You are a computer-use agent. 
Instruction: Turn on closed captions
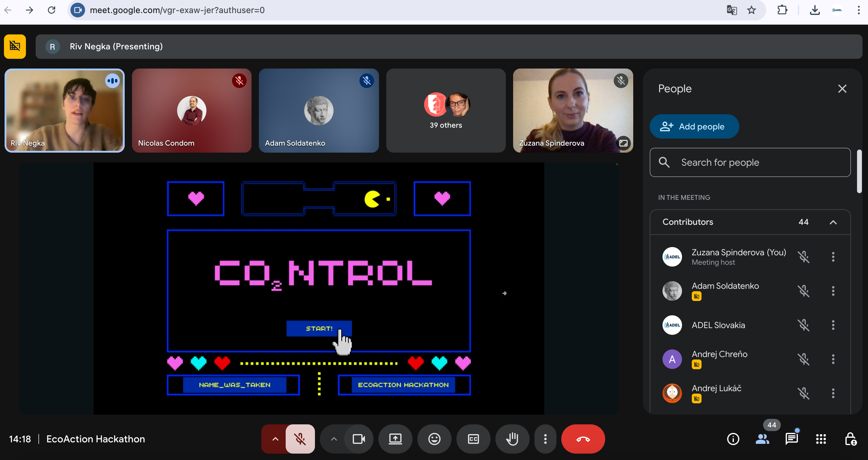[473, 439]
